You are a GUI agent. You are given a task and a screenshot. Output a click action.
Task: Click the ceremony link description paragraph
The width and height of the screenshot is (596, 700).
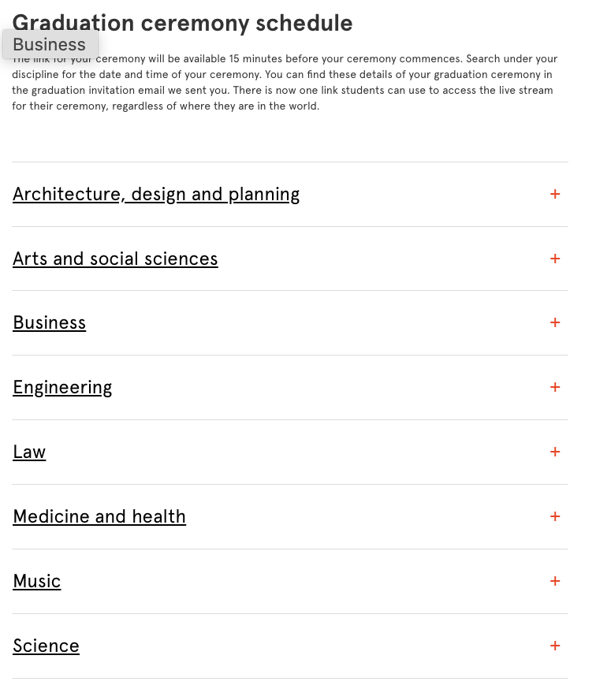click(x=285, y=82)
